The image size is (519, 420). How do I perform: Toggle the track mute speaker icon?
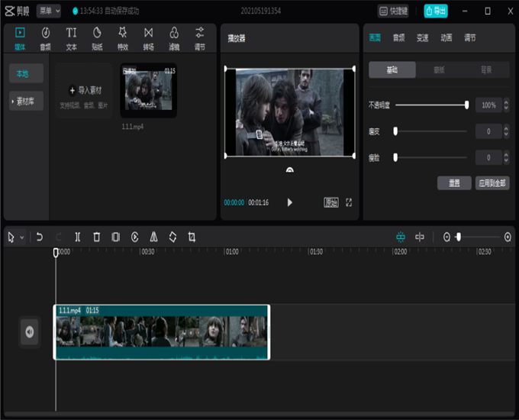(x=30, y=331)
